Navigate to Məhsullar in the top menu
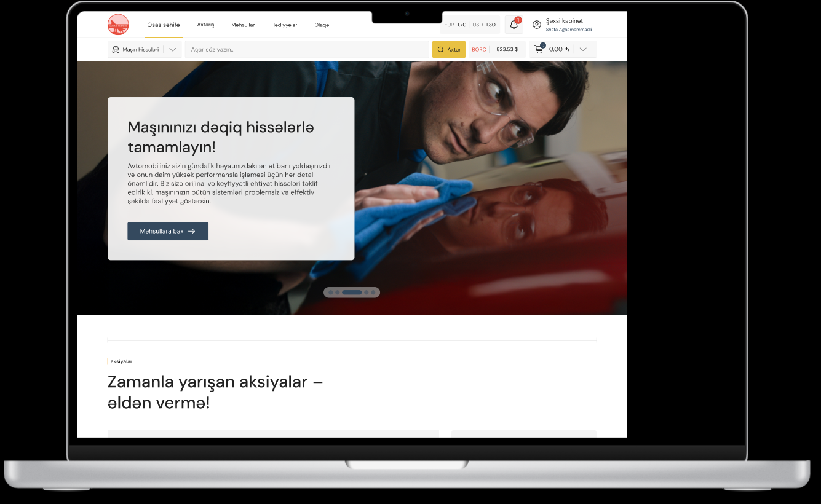821x504 pixels. 243,25
